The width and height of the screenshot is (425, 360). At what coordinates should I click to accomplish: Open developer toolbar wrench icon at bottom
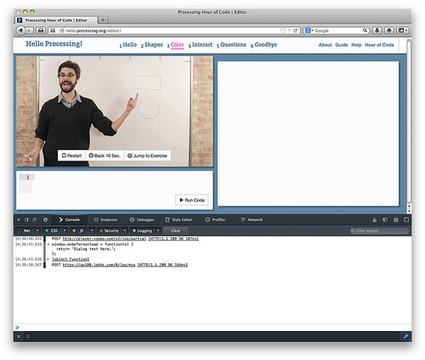pos(406,336)
